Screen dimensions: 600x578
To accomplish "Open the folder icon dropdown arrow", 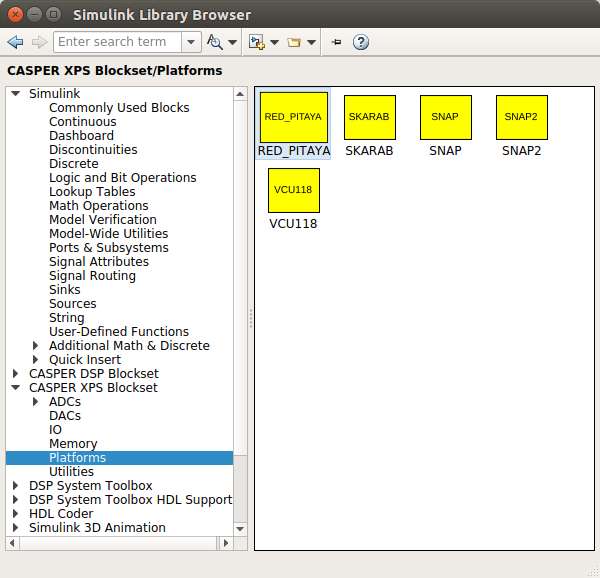I will pos(311,42).
